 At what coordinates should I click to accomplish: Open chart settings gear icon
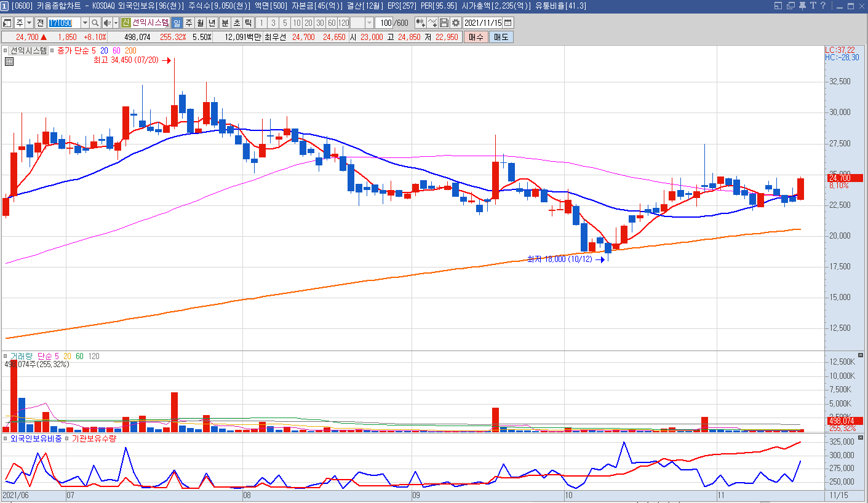click(x=456, y=23)
